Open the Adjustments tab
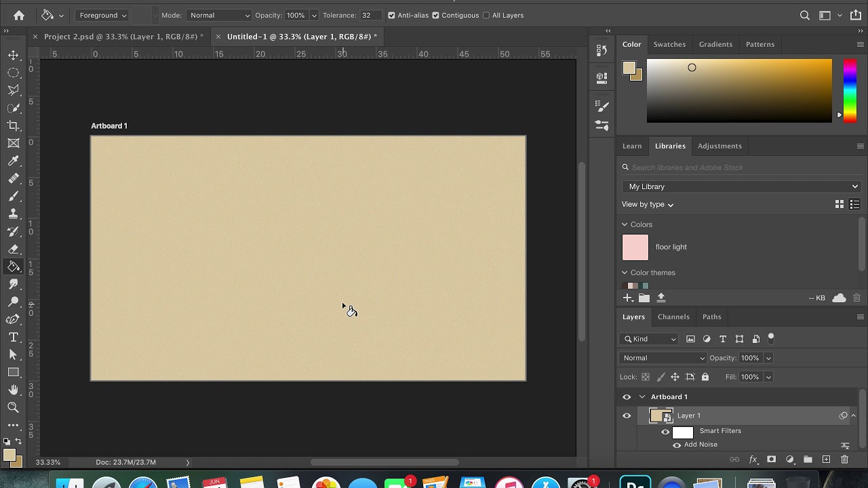 [x=719, y=146]
